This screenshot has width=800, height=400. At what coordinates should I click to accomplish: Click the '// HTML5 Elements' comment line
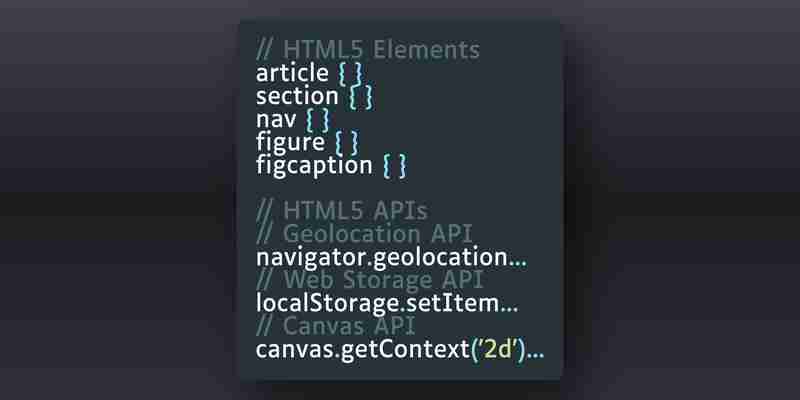point(368,50)
